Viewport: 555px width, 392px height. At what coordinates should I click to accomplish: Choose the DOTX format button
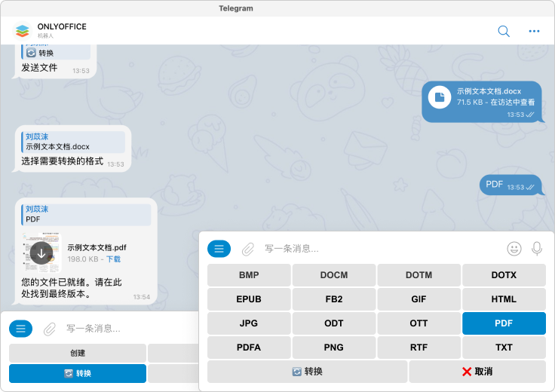coord(504,275)
